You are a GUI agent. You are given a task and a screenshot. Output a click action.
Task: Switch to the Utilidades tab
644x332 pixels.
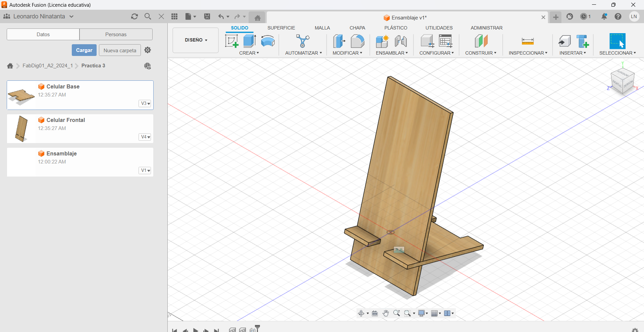click(439, 28)
